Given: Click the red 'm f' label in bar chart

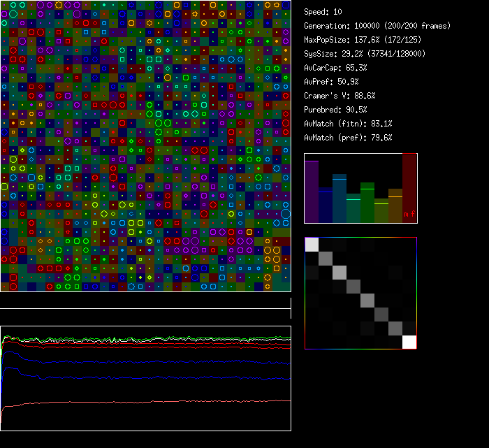Looking at the screenshot, I should pos(409,213).
